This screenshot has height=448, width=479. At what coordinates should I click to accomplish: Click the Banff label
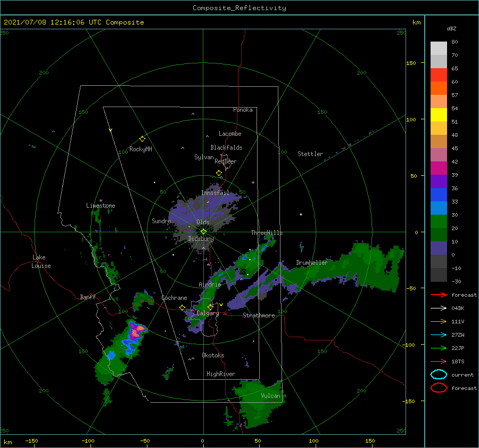tap(88, 297)
